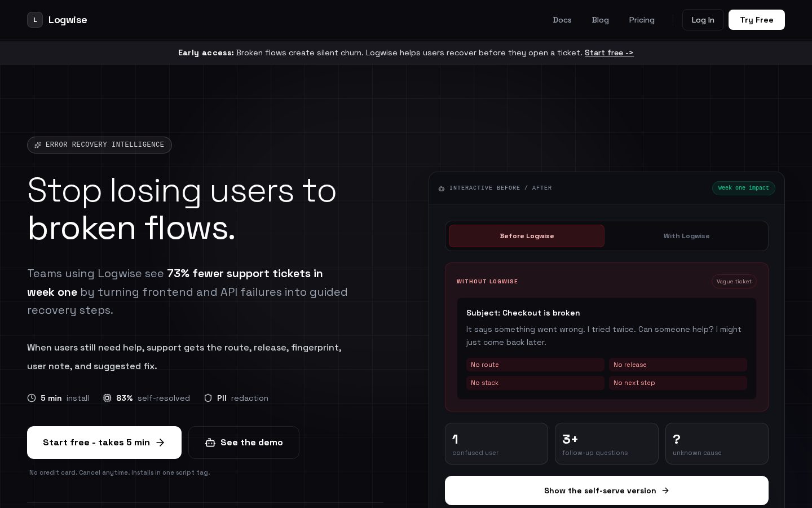Click the Early access label in banner
This screenshot has width=812, height=508.
click(x=206, y=52)
